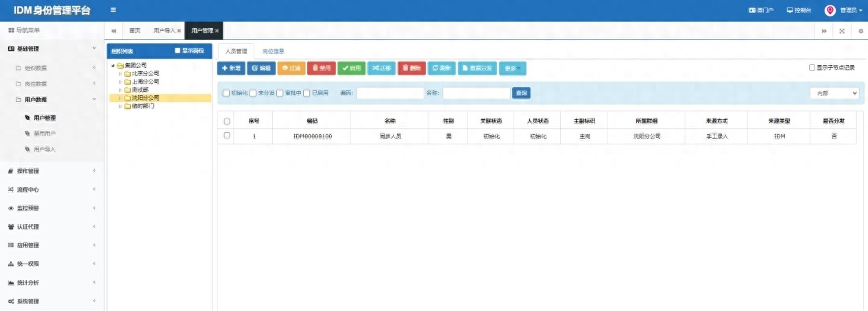Click the 微门户 portal icon
Screen dimensions: 868x311
tap(751, 10)
